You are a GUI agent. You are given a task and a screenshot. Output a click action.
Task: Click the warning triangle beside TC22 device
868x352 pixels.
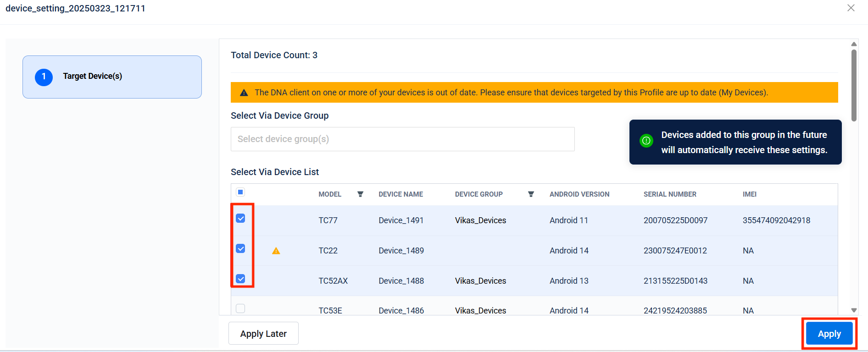tap(276, 251)
